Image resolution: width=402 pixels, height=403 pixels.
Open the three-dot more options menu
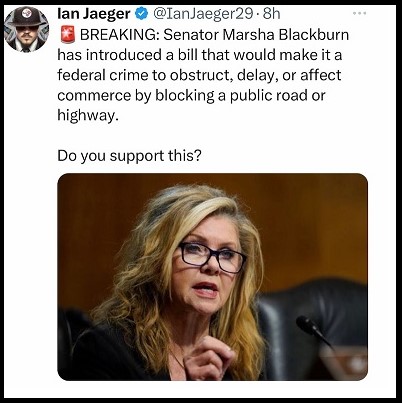360,13
